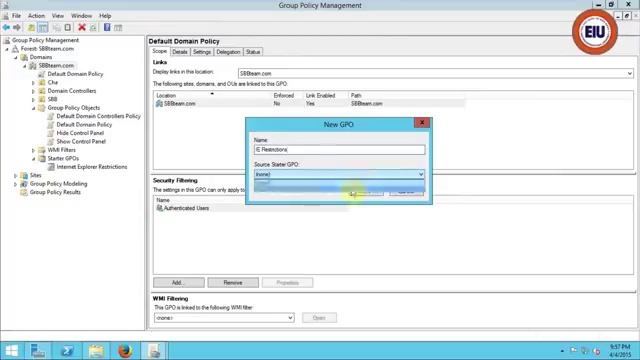Expand the Domain Controllers OU
The width and height of the screenshot is (640, 360).
coord(33,91)
